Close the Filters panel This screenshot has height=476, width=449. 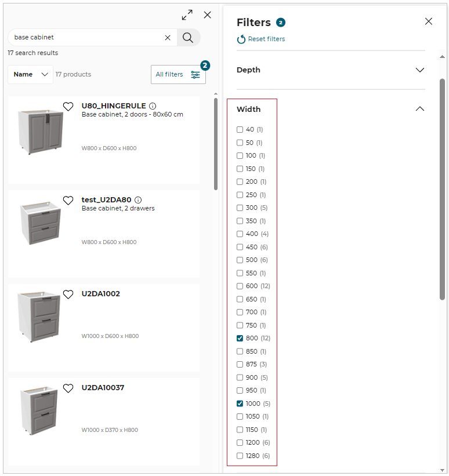pyautogui.click(x=429, y=21)
